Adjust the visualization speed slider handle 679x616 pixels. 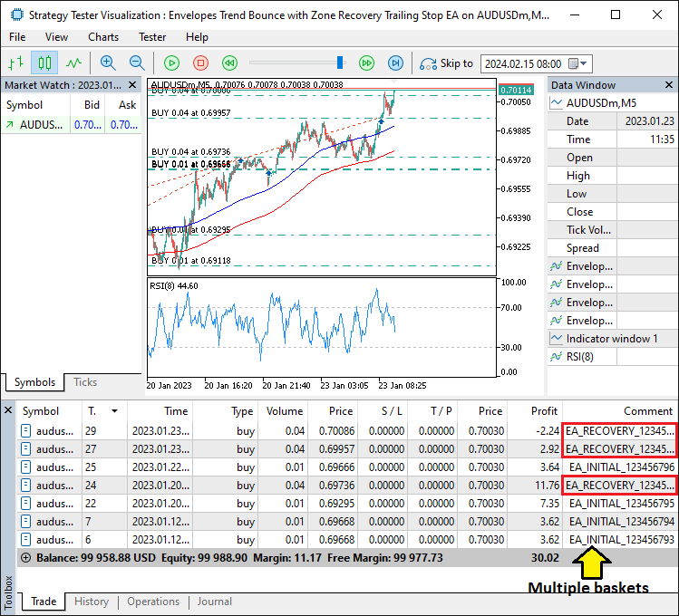coord(340,63)
